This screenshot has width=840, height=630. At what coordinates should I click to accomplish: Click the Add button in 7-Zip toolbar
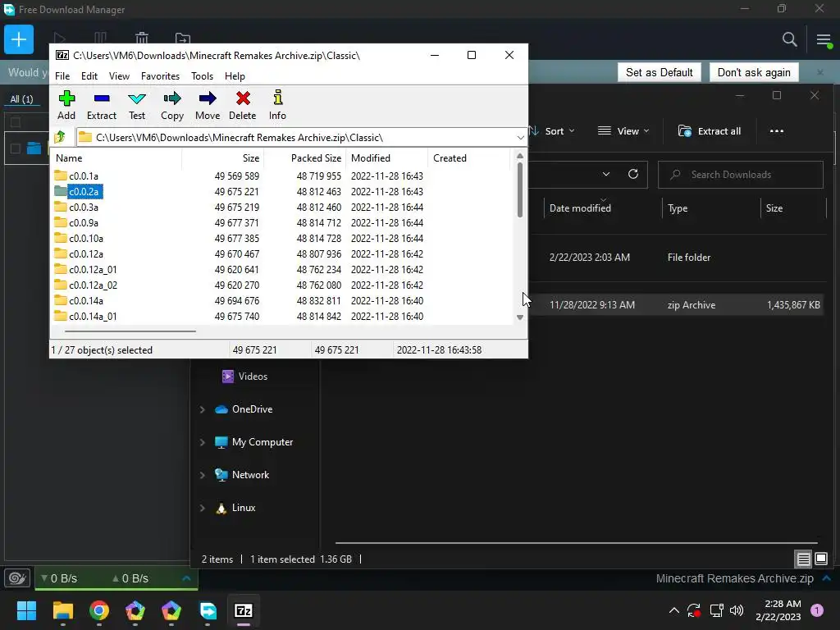pos(66,105)
